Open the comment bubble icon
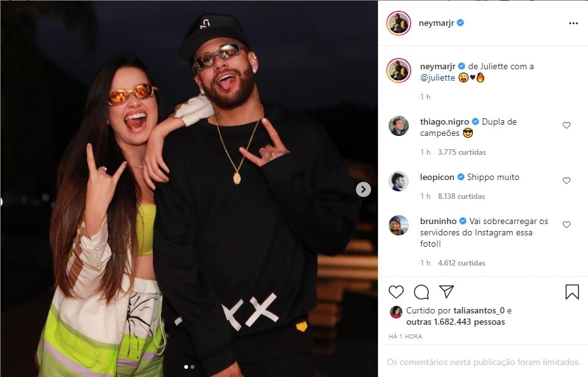This screenshot has height=377, width=588. (x=421, y=292)
